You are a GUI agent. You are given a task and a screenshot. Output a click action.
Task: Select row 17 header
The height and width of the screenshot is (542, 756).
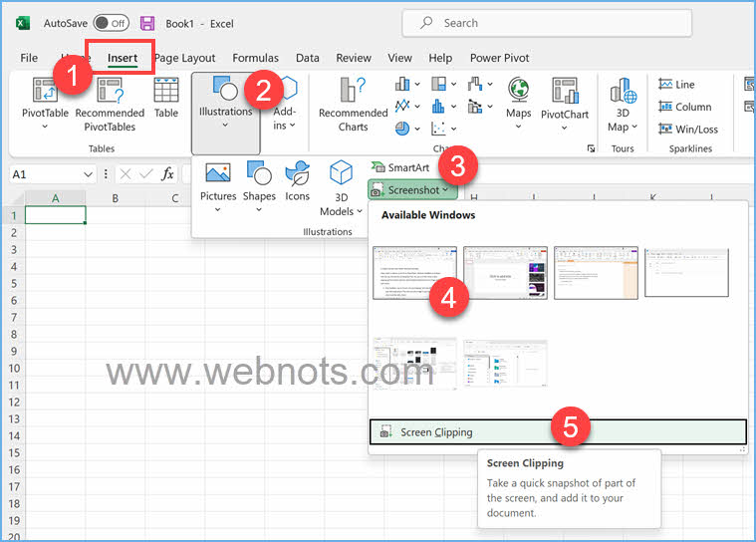coord(14,486)
